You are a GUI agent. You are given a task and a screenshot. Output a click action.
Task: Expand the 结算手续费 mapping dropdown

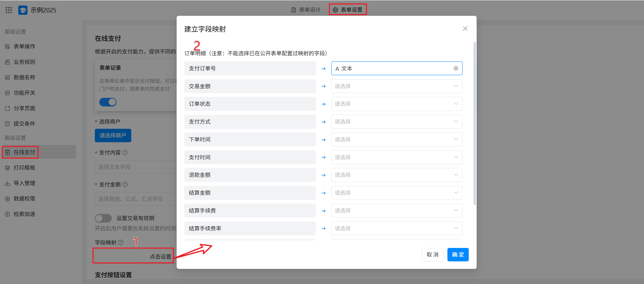[x=396, y=211]
